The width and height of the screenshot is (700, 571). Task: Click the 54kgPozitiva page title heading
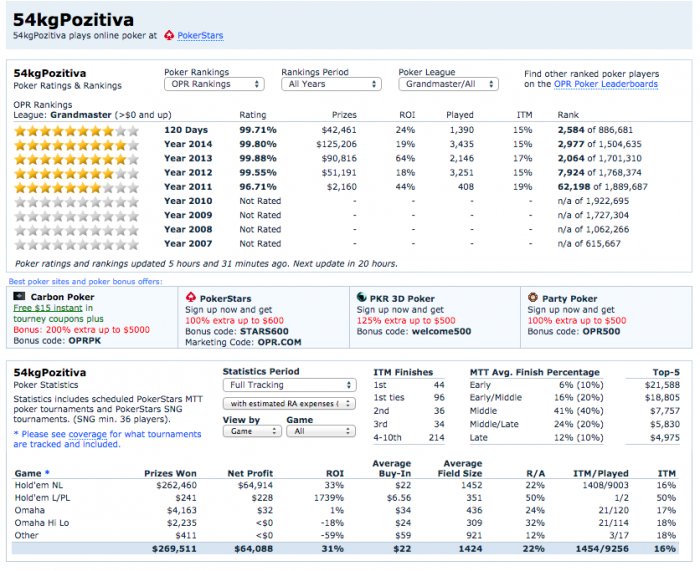click(x=73, y=20)
